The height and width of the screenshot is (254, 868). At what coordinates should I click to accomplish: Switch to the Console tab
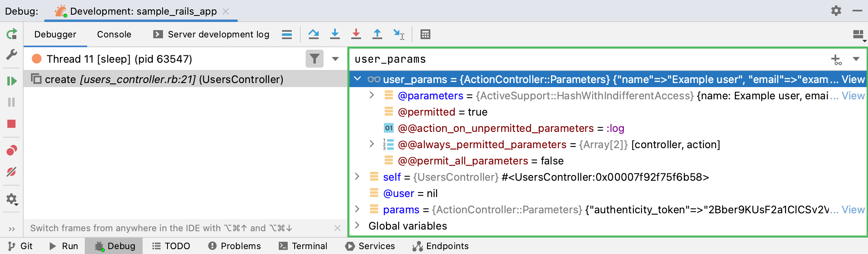click(114, 34)
